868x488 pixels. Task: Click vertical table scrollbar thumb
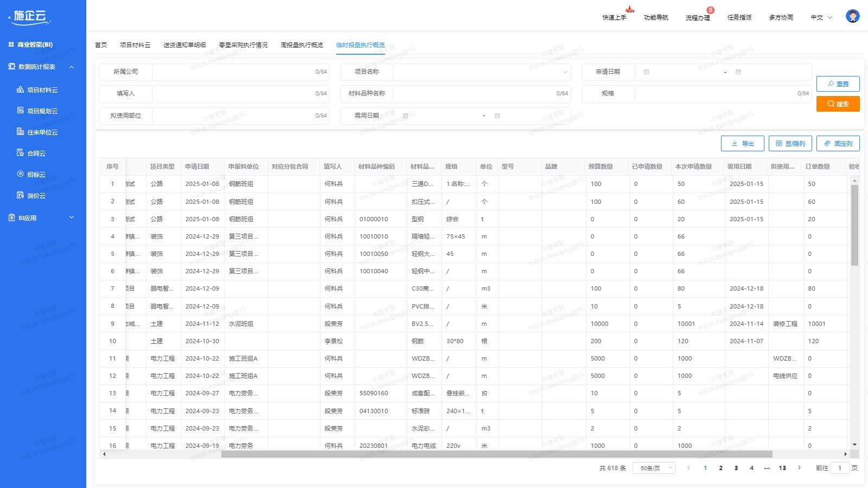[854, 225]
